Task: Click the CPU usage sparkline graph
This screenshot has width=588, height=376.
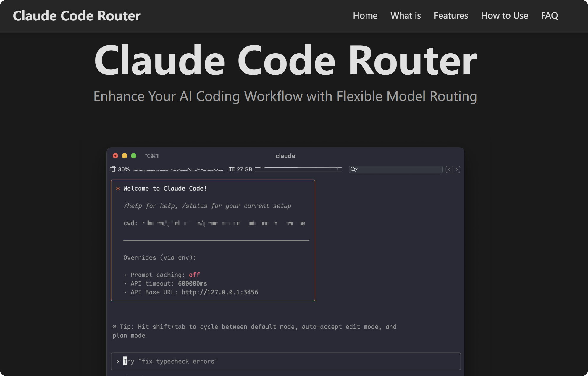Action: click(178, 169)
